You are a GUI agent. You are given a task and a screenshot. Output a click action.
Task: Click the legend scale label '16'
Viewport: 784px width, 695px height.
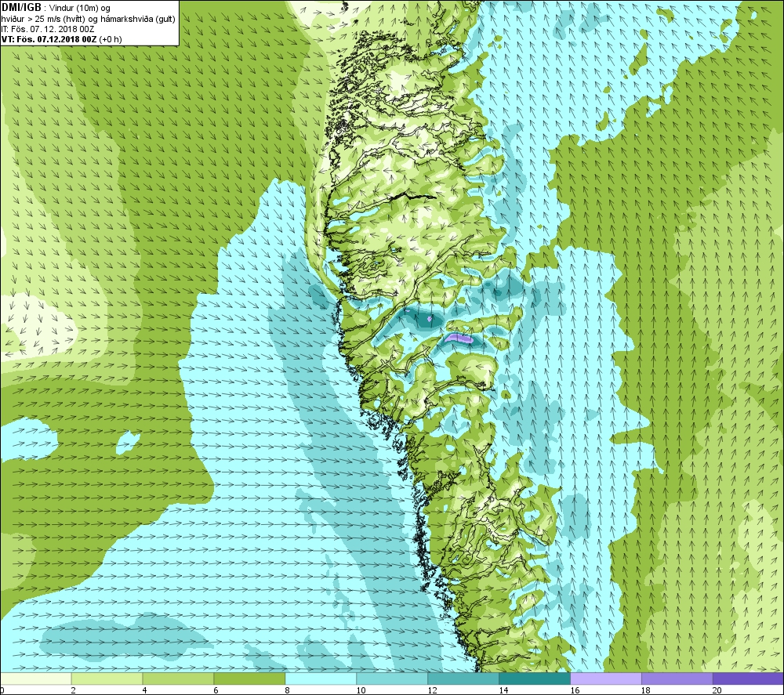[x=575, y=690]
